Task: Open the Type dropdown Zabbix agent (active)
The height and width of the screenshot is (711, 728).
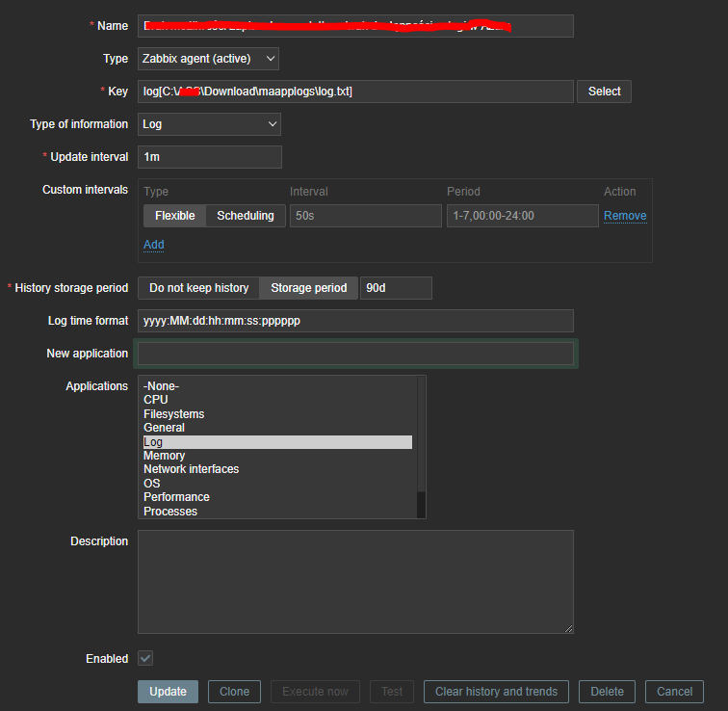Action: [208, 59]
